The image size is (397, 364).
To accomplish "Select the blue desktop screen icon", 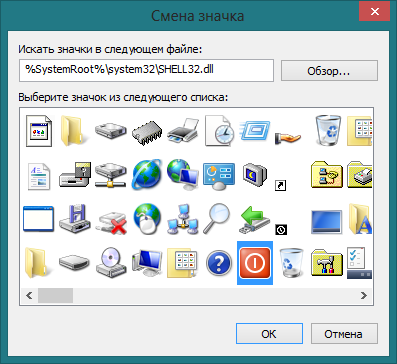I will point(327,222).
